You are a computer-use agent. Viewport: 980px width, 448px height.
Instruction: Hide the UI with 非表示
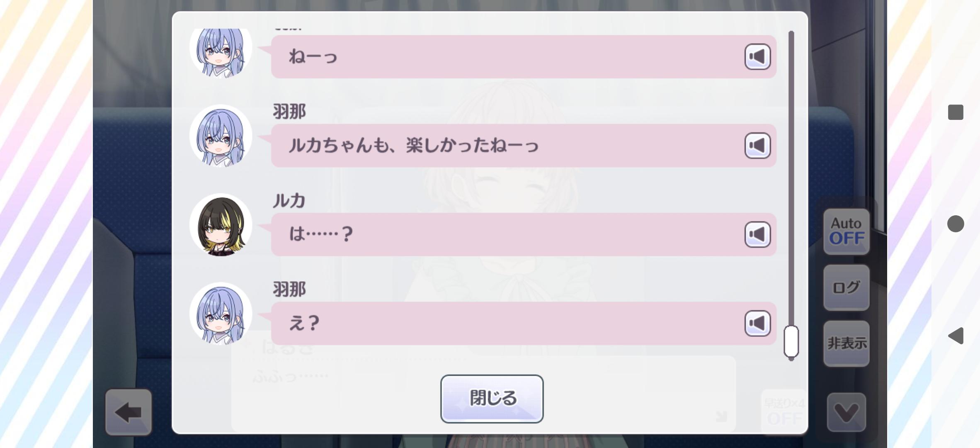point(846,343)
